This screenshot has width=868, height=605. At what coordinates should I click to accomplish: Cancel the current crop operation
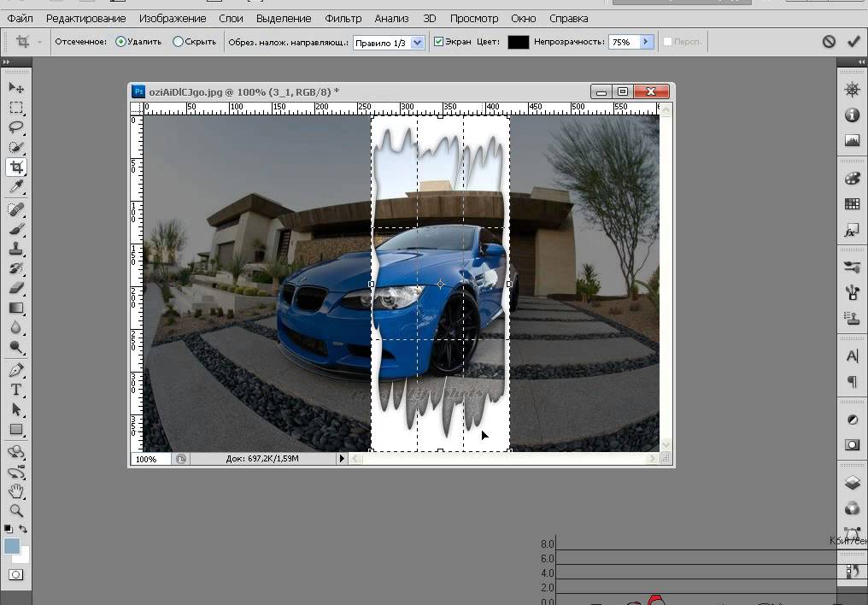coord(829,42)
